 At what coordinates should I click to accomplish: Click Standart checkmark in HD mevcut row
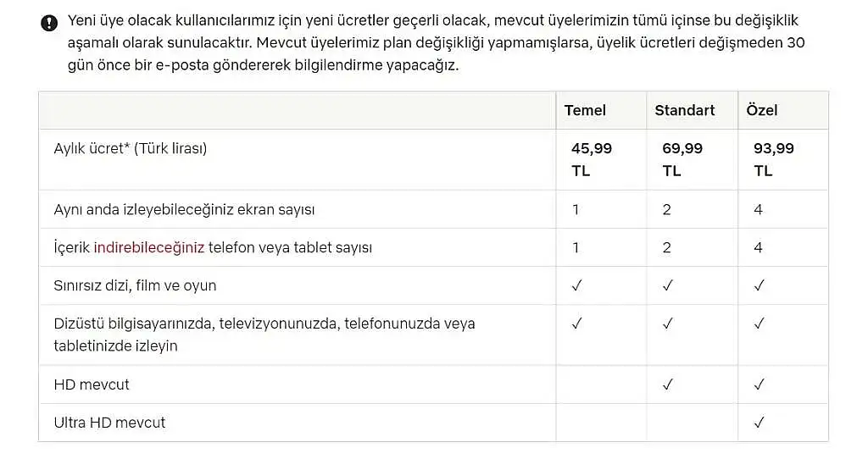668,384
